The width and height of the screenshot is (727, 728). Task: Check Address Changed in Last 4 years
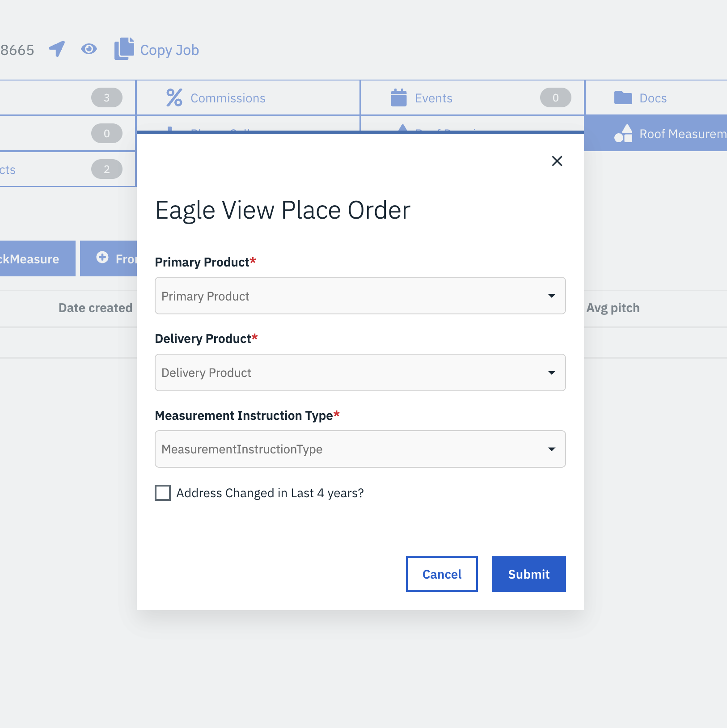[163, 493]
